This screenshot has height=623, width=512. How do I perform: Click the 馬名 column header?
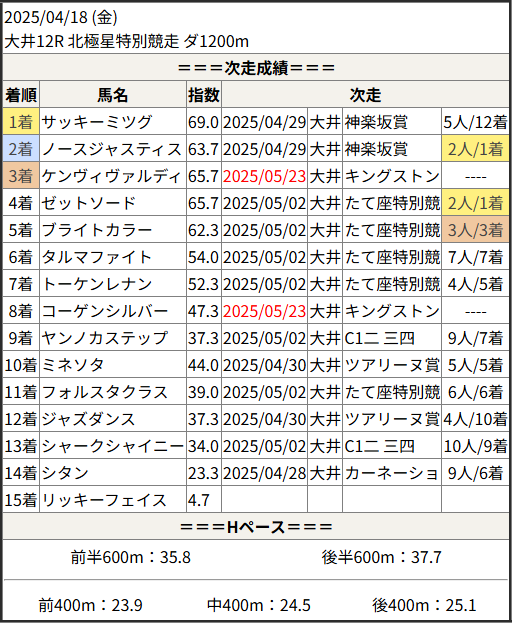(113, 95)
